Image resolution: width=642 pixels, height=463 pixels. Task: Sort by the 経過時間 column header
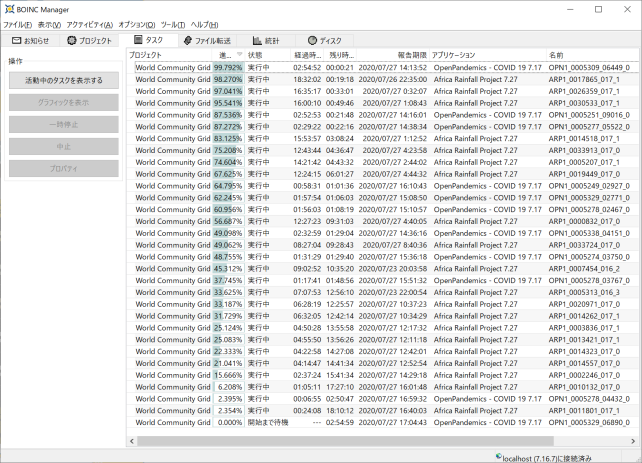(x=307, y=55)
